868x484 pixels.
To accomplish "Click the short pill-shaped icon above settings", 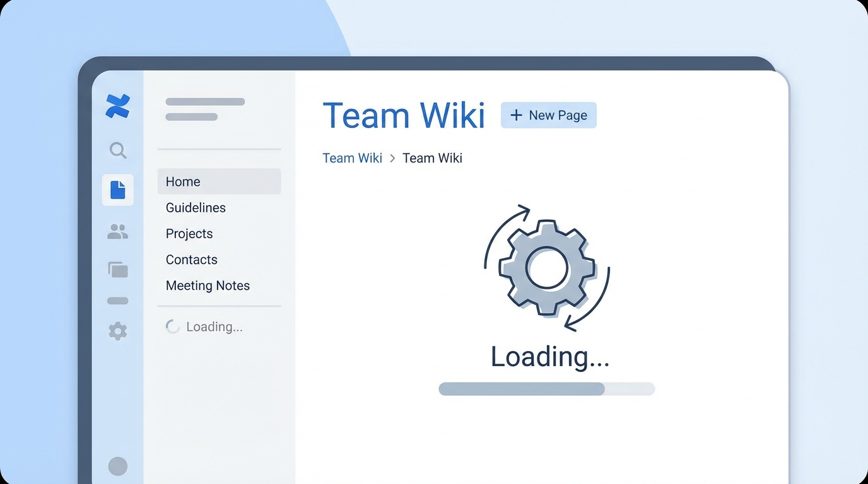I will pos(117,301).
